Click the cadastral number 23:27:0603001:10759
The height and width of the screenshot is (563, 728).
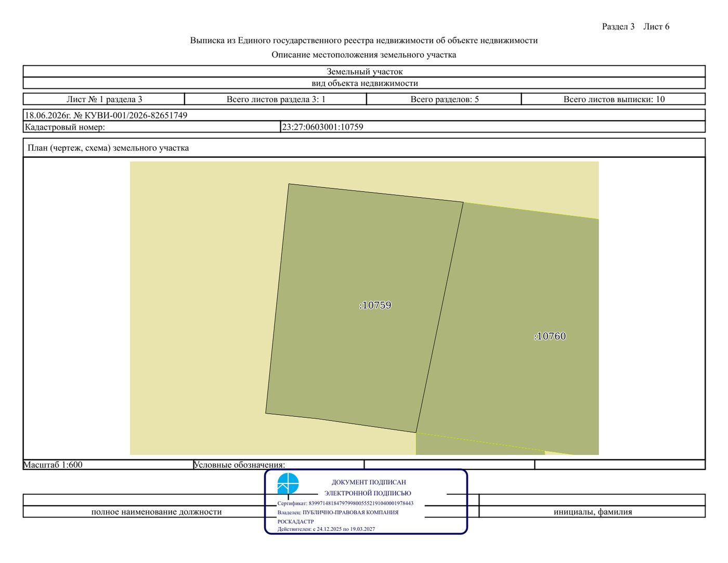point(322,127)
